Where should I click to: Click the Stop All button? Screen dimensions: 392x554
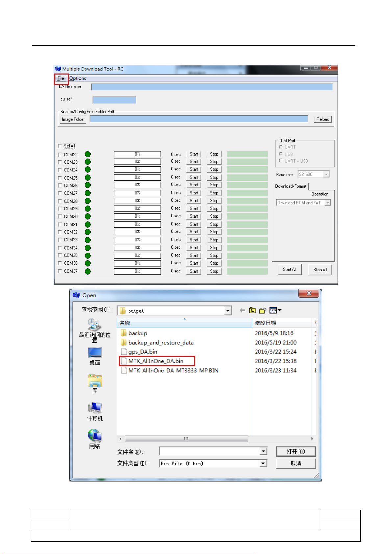coord(320,270)
